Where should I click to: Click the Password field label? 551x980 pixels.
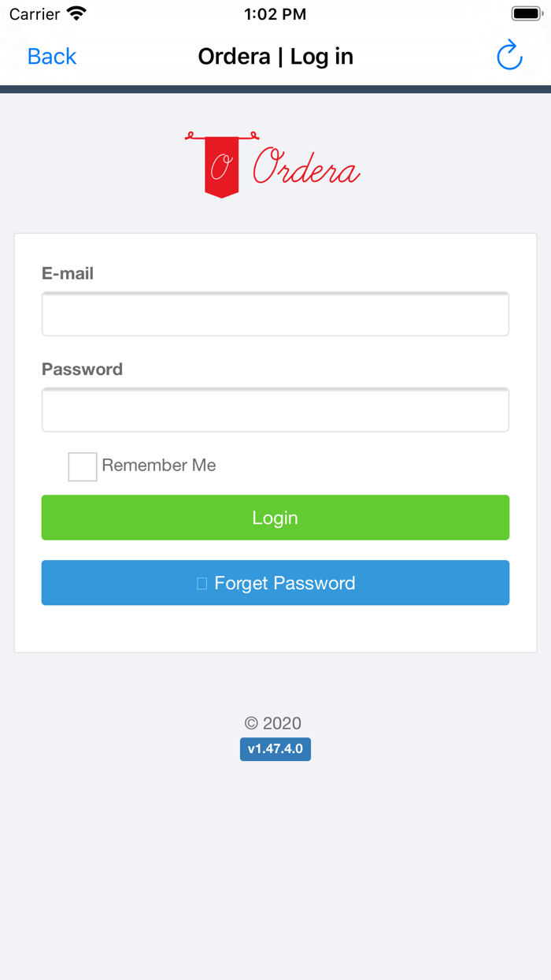(82, 369)
